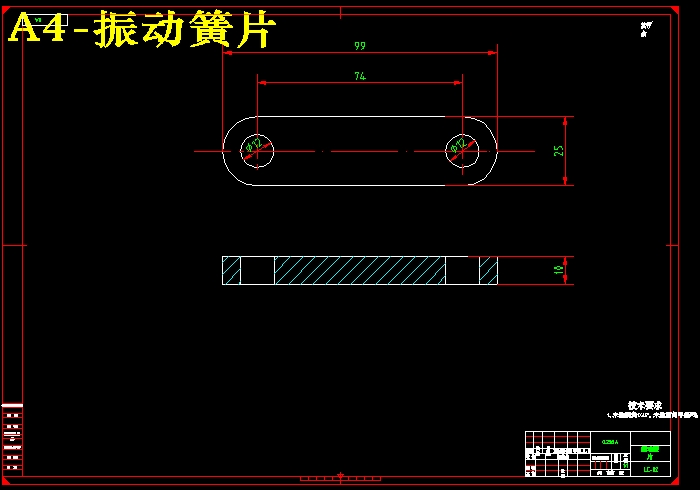Click the 技术要求 technical requirements heading
Image resolution: width=700 pixels, height=490 pixels.
tap(641, 405)
